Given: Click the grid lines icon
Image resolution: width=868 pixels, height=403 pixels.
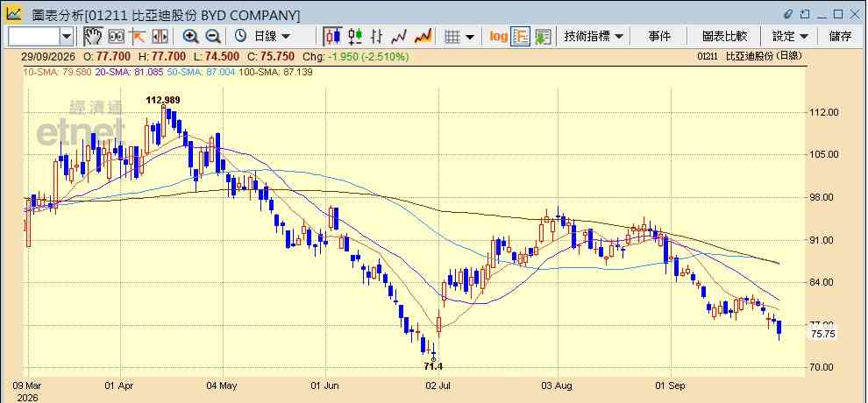Looking at the screenshot, I should click(452, 37).
